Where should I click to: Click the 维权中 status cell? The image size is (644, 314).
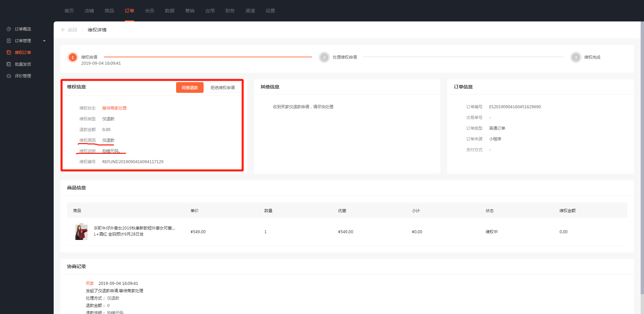click(492, 232)
